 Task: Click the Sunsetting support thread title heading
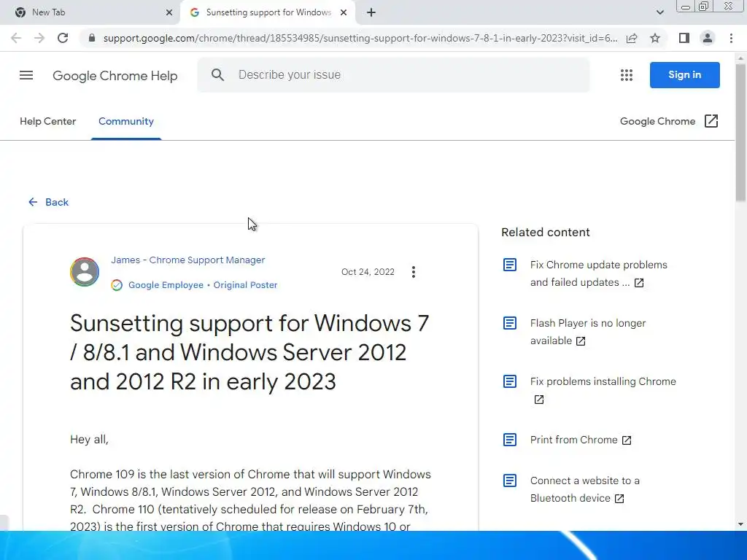(249, 352)
